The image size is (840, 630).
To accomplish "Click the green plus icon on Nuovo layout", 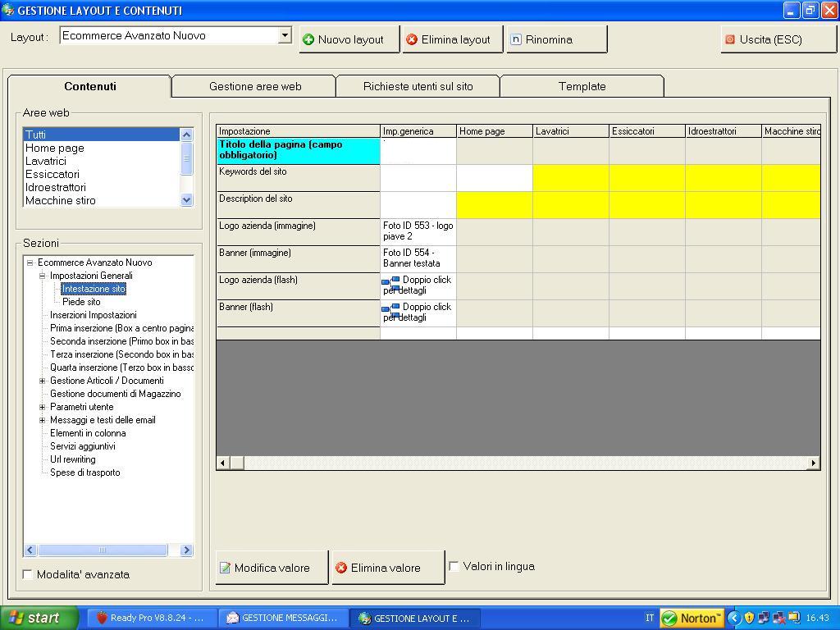I will point(308,39).
